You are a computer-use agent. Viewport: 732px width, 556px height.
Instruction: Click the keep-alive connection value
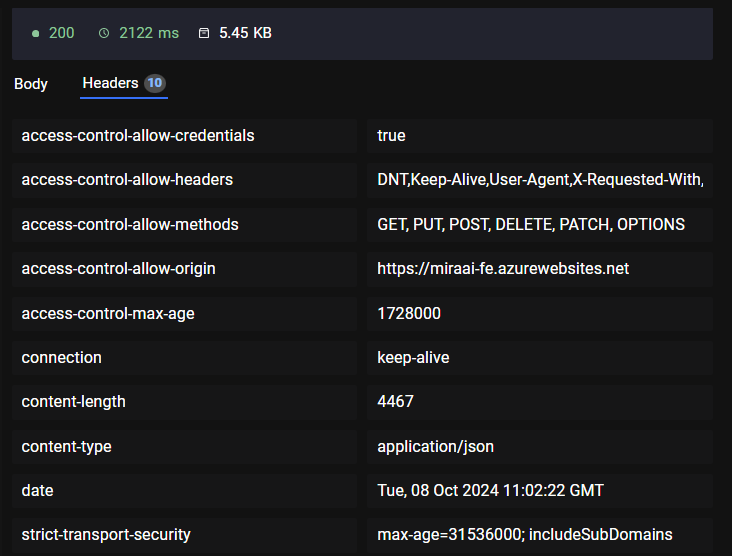click(413, 357)
